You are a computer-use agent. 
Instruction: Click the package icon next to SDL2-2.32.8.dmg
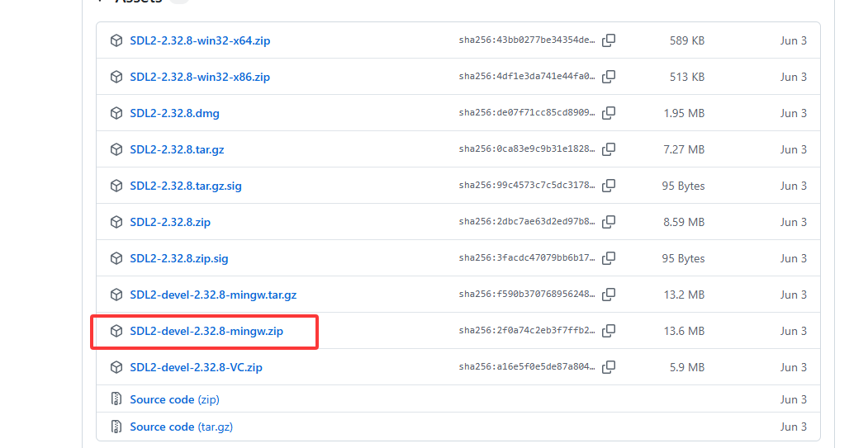coord(116,113)
